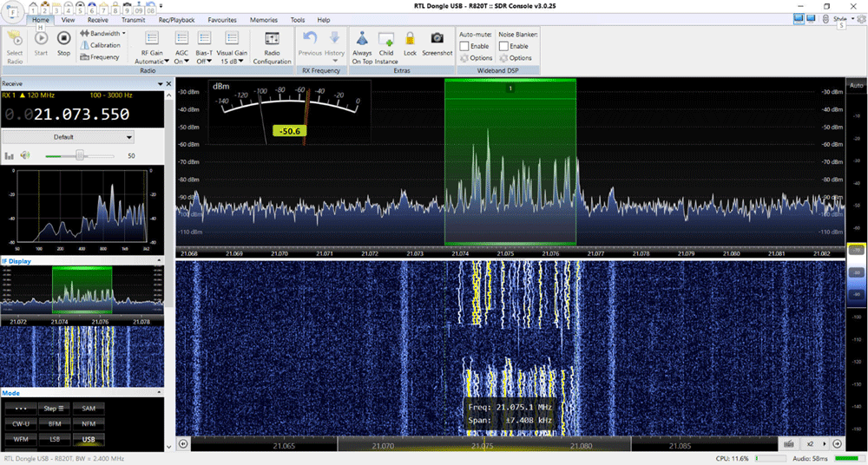The height and width of the screenshot is (465, 868).
Task: Click the three-dots mode button
Action: (x=21, y=409)
